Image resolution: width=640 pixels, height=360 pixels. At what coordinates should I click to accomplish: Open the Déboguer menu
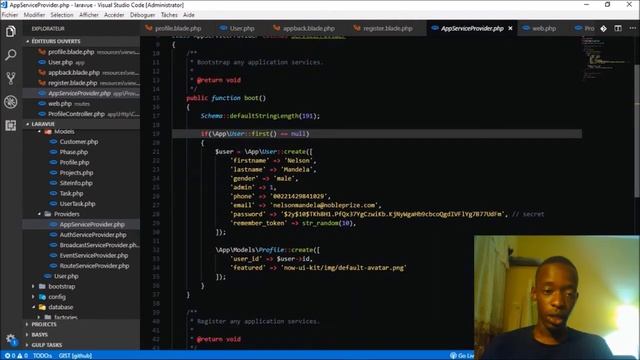[x=142, y=15]
